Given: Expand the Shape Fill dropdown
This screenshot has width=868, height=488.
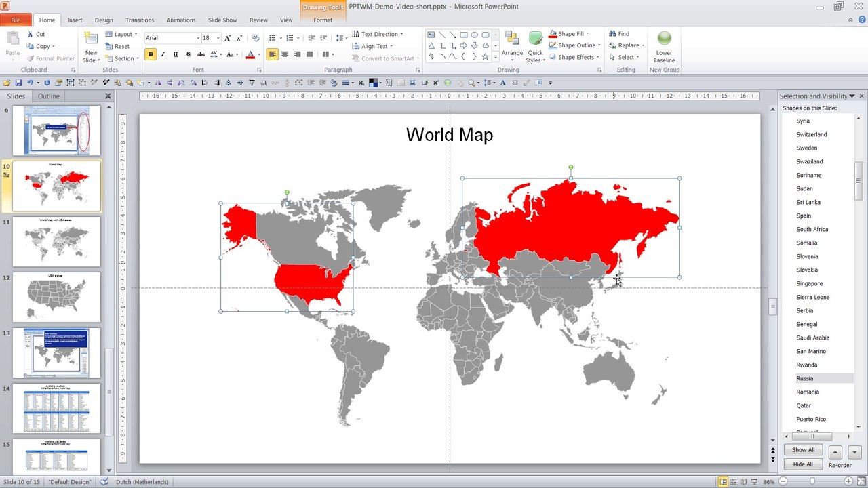Looking at the screenshot, I should coord(587,33).
